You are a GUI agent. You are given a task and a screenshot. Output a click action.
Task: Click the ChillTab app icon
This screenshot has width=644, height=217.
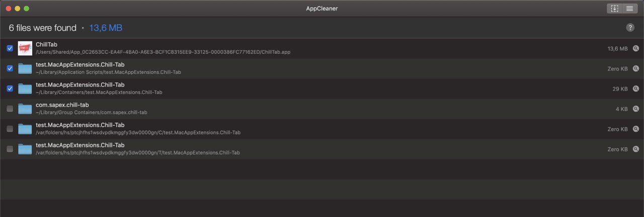click(x=25, y=48)
